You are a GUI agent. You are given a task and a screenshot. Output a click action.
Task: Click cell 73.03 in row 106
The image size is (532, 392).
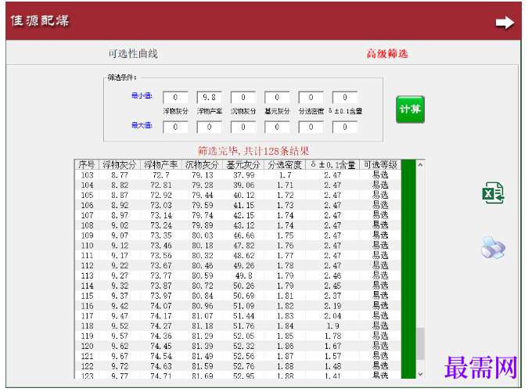coord(161,205)
